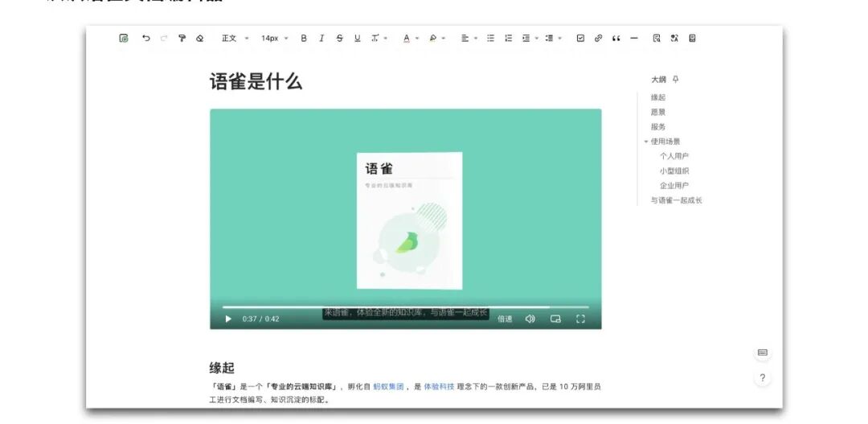Pin the 大纲 outline panel
The width and height of the screenshot is (868, 424).
[675, 80]
